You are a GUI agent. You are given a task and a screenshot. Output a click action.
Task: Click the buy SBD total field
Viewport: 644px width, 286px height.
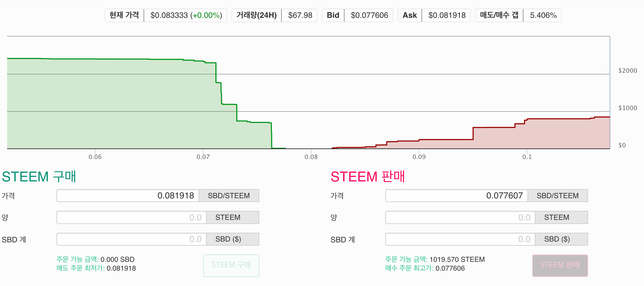(132, 239)
